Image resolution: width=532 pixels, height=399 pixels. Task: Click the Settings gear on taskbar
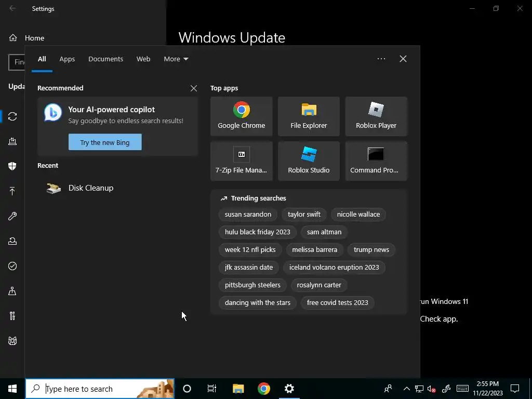click(x=289, y=389)
